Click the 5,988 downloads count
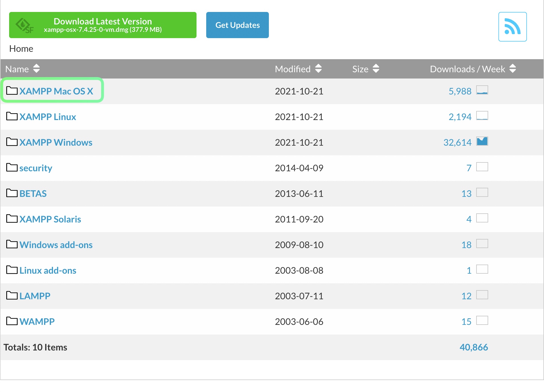Viewport: 544px width, 392px height. click(460, 91)
